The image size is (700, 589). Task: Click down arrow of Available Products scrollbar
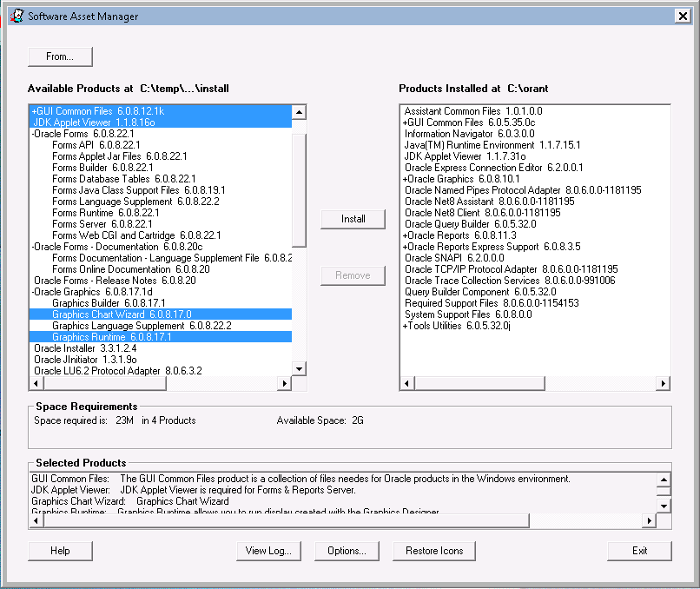299,369
